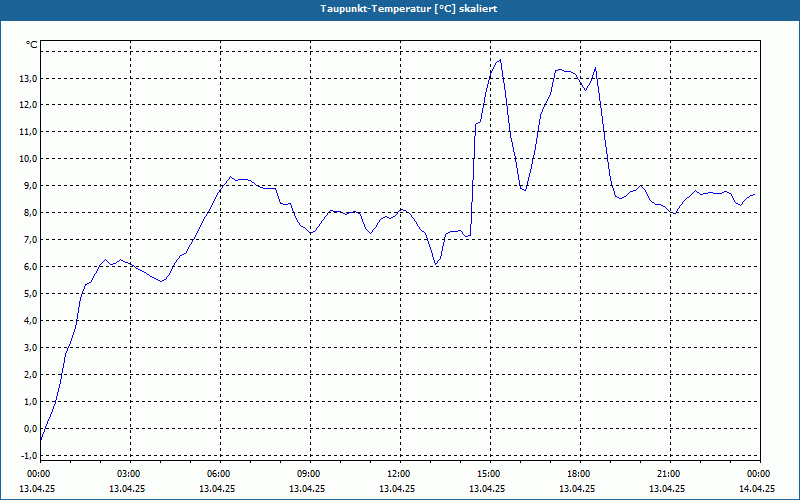Viewport: 800px width, 500px height.
Task: Click the 1,0 y-axis tick label
Action: pos(30,402)
